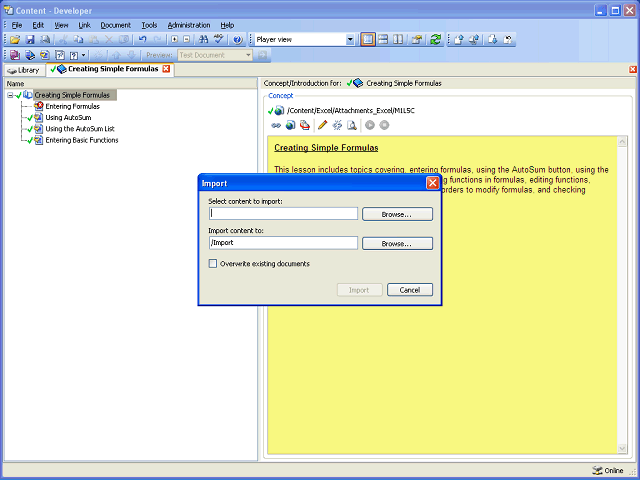
Task: Click the Expand all toolbar icon
Action: pyautogui.click(x=174, y=40)
